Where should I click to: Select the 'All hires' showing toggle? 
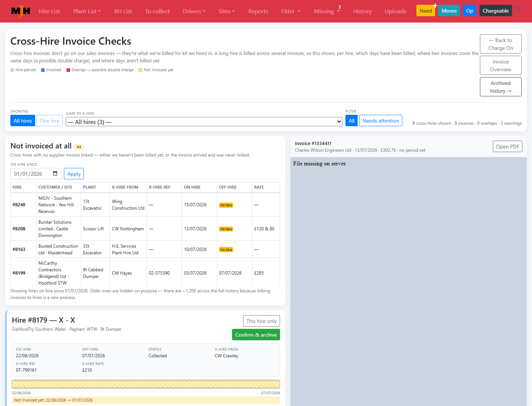tap(23, 121)
